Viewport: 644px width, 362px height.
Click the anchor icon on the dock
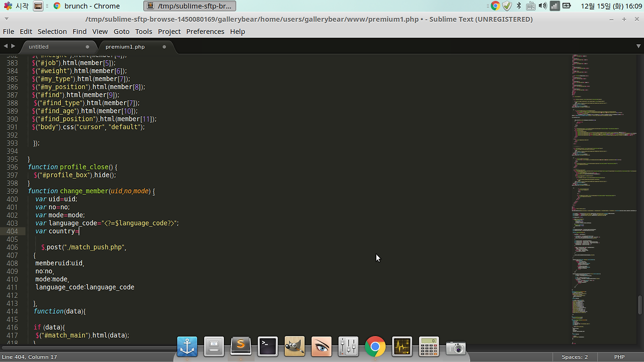point(187,346)
